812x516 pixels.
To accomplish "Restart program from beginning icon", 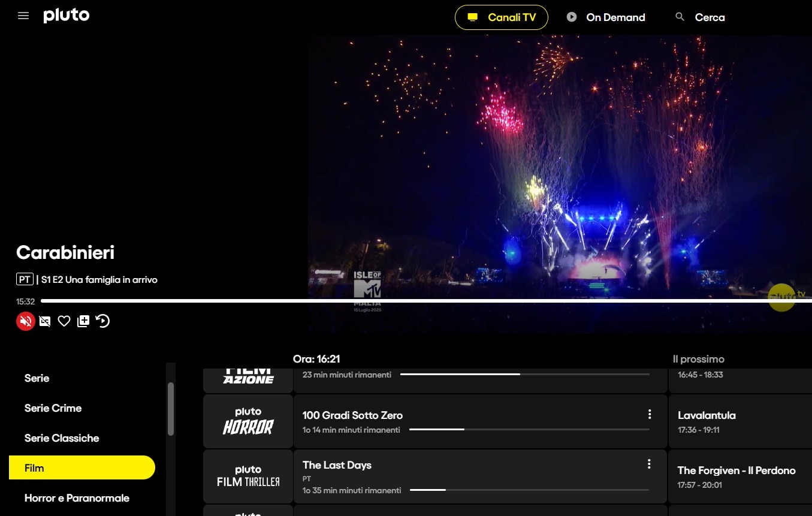I will pyautogui.click(x=102, y=321).
